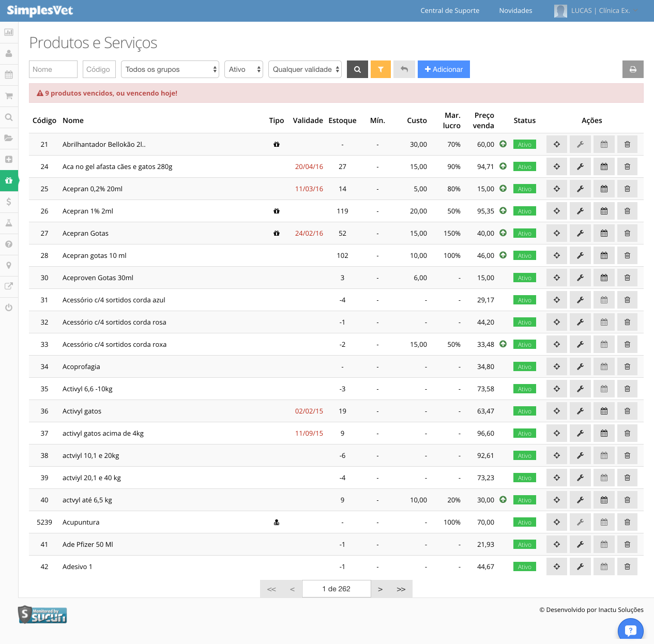Image resolution: width=654 pixels, height=644 pixels.
Task: Toggle Ativo status for Acoprofagia row
Action: tap(524, 367)
